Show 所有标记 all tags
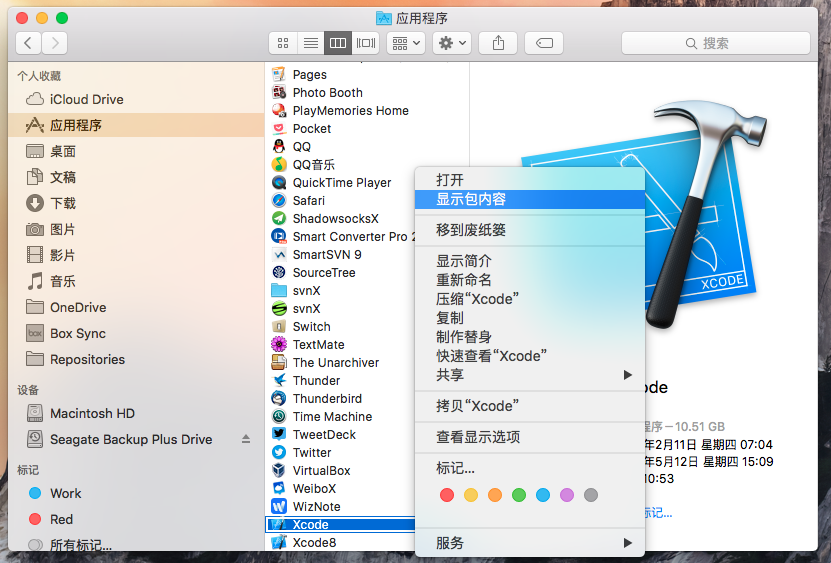 coord(136,544)
